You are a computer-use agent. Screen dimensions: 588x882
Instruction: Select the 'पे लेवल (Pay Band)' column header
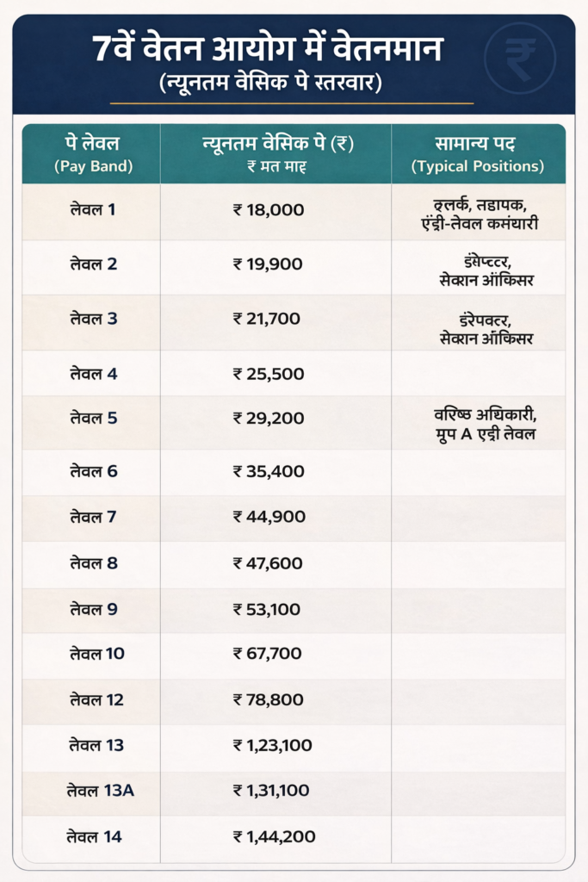pyautogui.click(x=93, y=153)
